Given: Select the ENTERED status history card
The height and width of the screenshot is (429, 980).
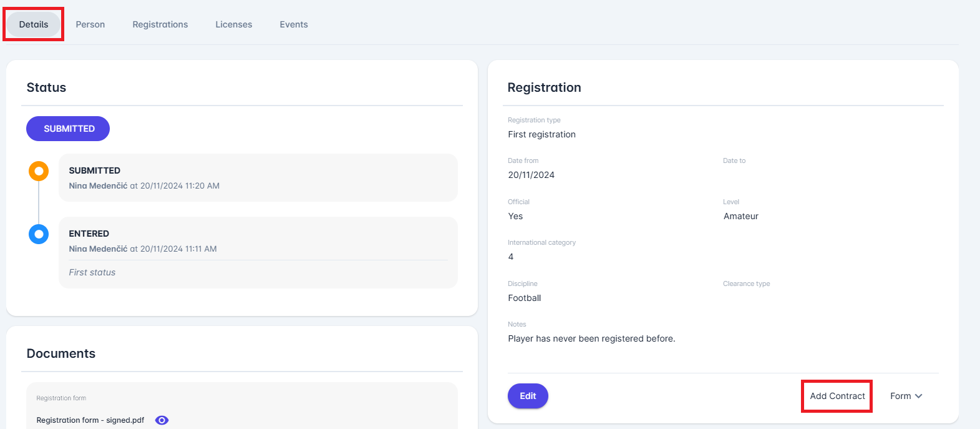Looking at the screenshot, I should point(258,240).
